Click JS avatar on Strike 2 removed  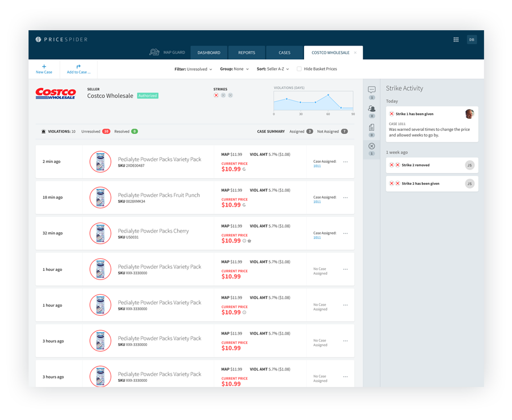click(x=469, y=165)
